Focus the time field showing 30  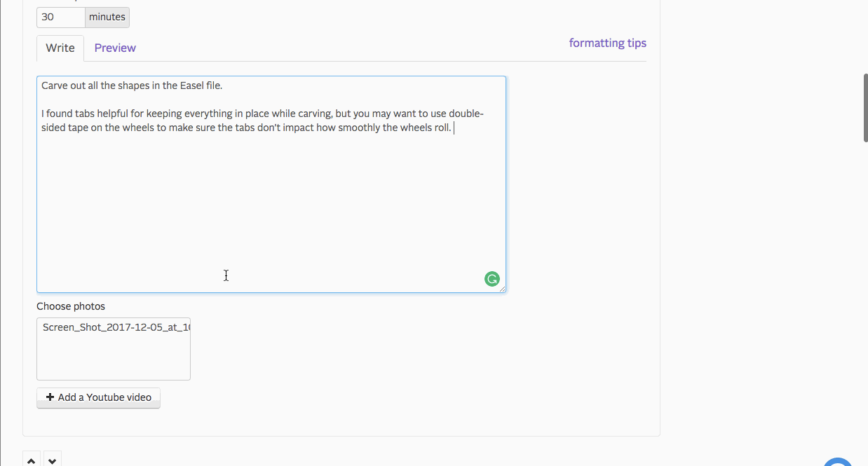(60, 18)
